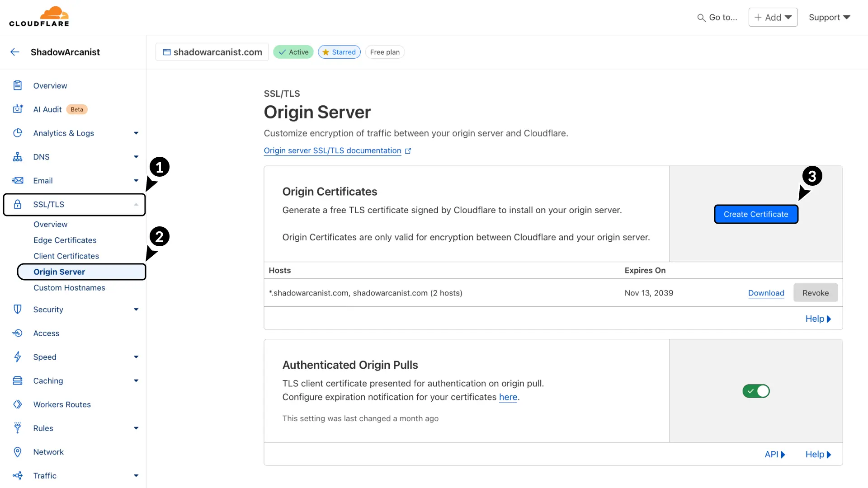Screen dimensions: 868x488
Task: Click the DNS network tree icon
Action: pos(18,157)
